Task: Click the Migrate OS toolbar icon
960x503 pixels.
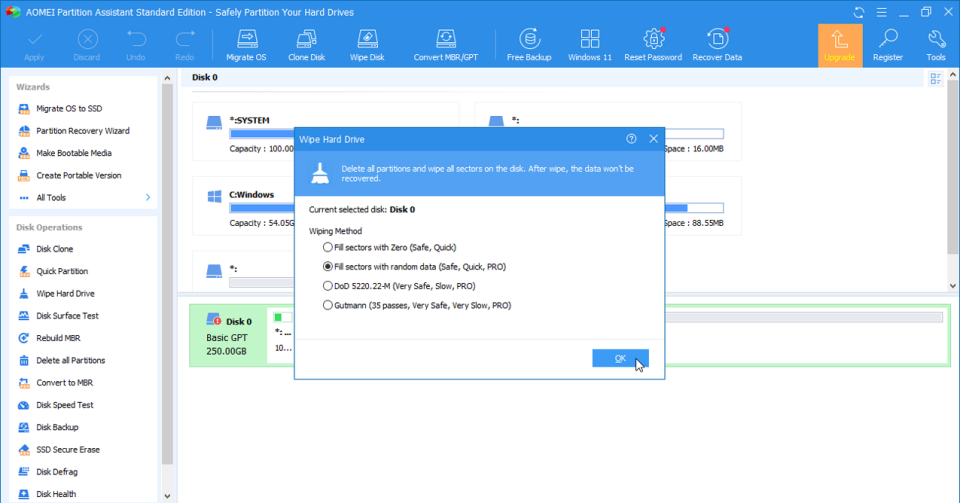Action: coord(246,45)
